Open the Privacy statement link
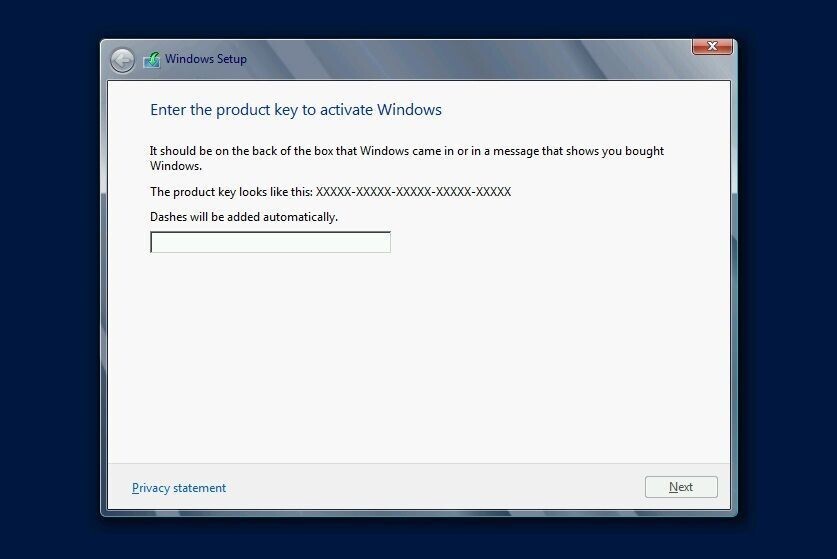Viewport: 837px width, 559px height. point(179,488)
